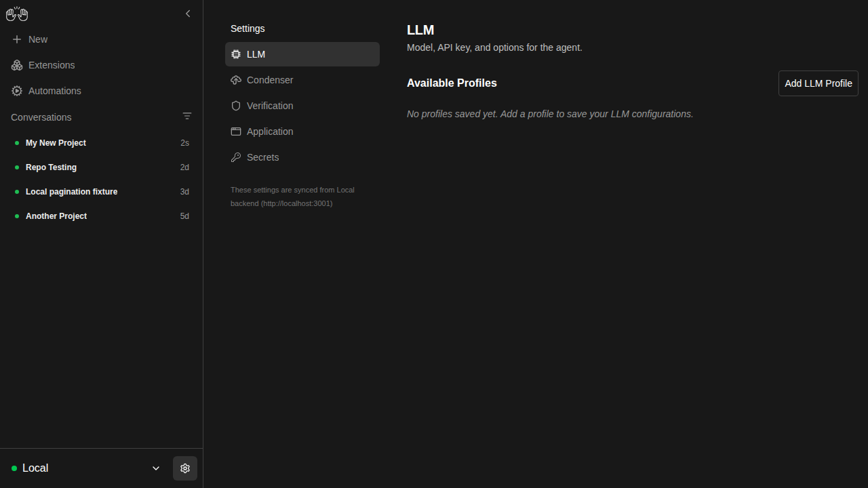Open the Another Project conversation
Image resolution: width=868 pixels, height=488 pixels.
[x=102, y=216]
